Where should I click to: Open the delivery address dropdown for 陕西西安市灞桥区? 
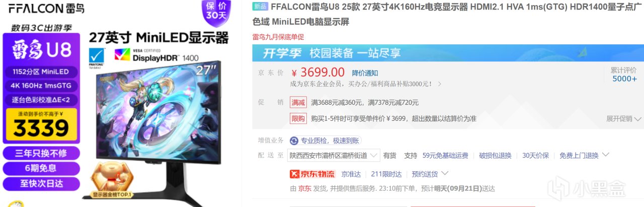click(x=334, y=156)
